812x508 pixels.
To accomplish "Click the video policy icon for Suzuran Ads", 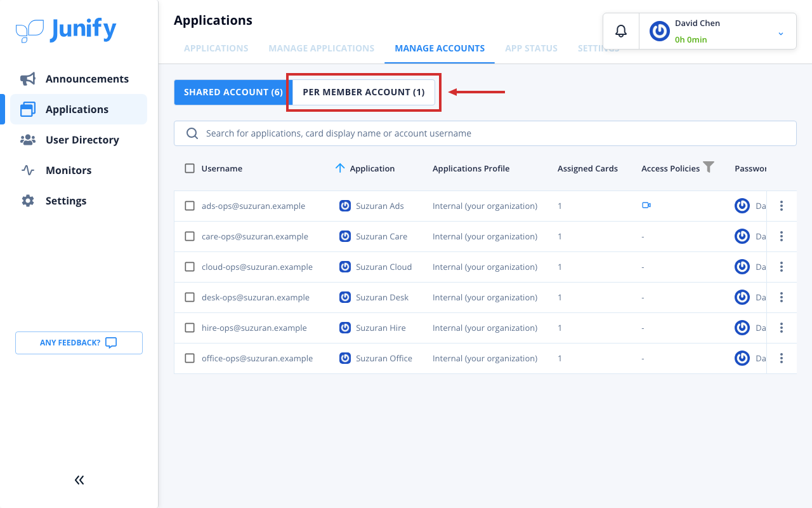I will [x=646, y=205].
